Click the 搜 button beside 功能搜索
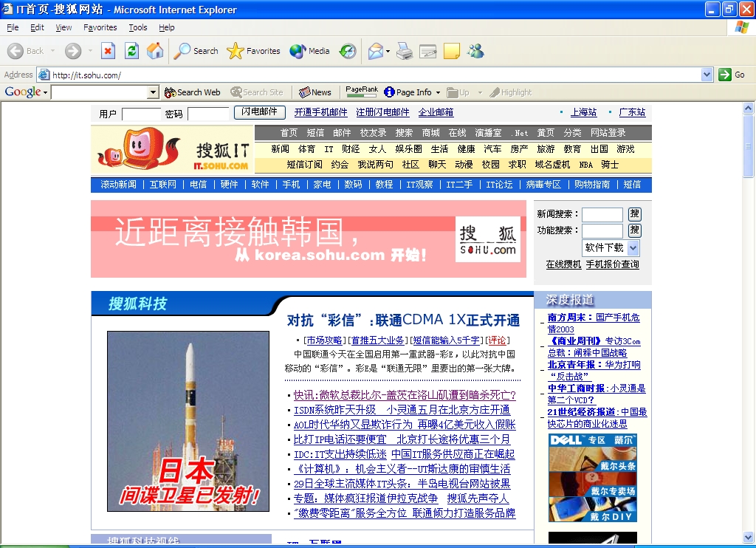This screenshot has width=756, height=548. [634, 230]
